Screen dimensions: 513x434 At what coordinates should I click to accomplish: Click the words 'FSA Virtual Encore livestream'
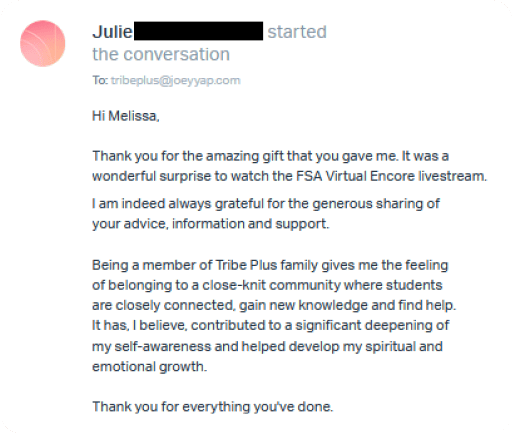coord(392,176)
